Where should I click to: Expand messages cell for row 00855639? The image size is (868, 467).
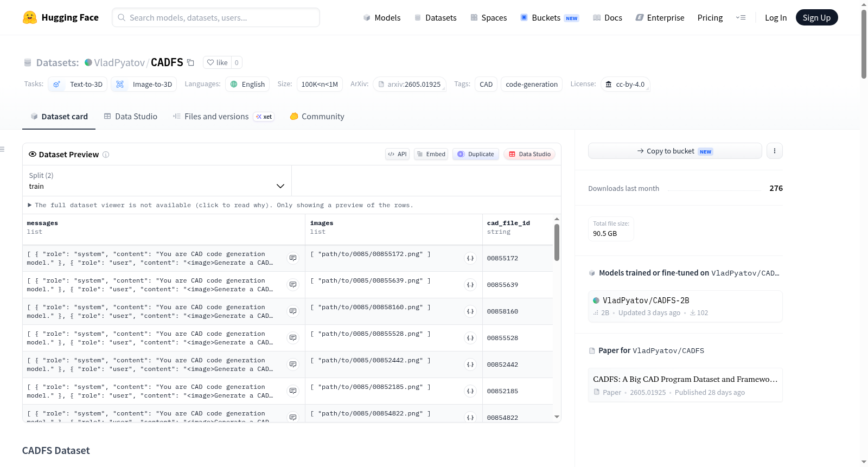(x=293, y=285)
